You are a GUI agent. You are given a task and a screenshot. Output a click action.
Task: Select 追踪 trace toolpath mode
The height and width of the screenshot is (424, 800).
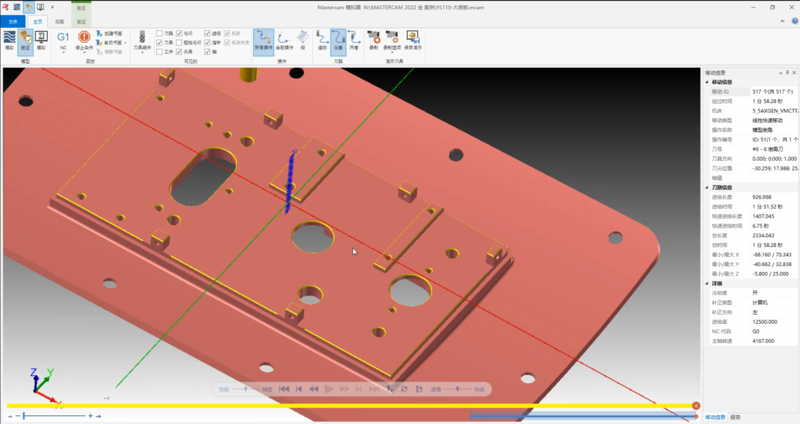click(322, 41)
